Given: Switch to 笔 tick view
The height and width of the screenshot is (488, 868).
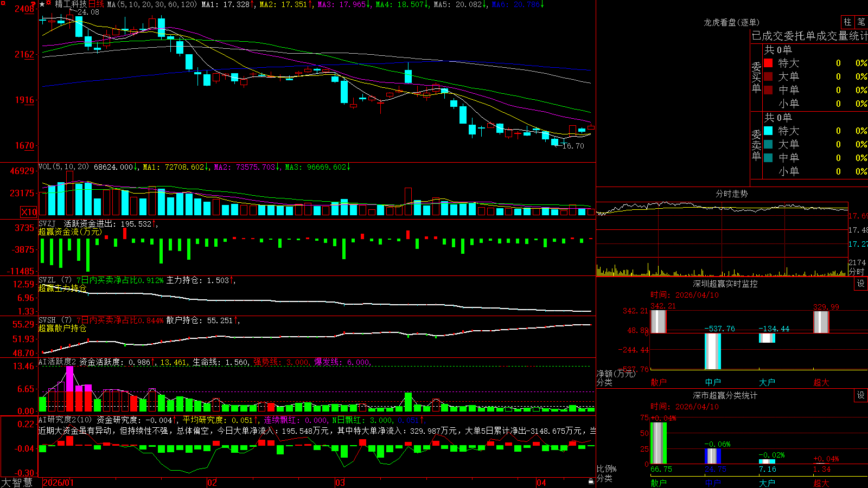Looking at the screenshot, I should coord(861,22).
